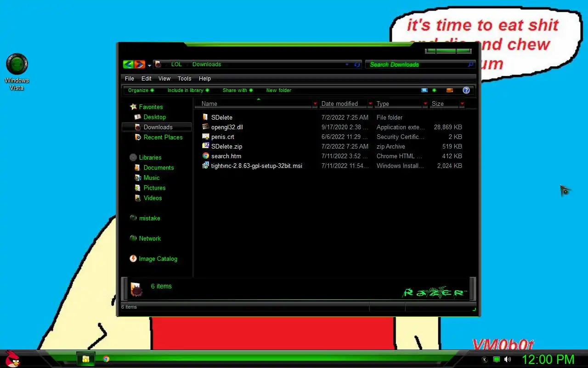The height and width of the screenshot is (368, 588).
Task: Open the File menu
Action: point(130,78)
